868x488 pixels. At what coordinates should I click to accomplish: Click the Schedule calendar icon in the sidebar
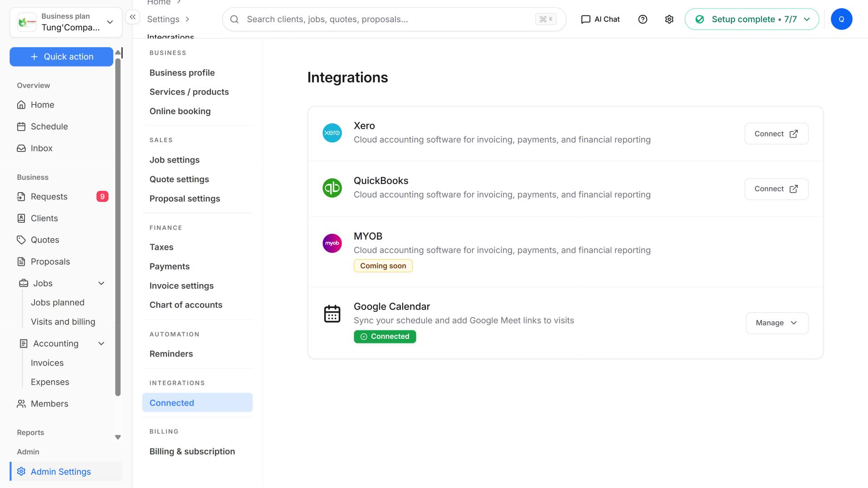tap(21, 126)
